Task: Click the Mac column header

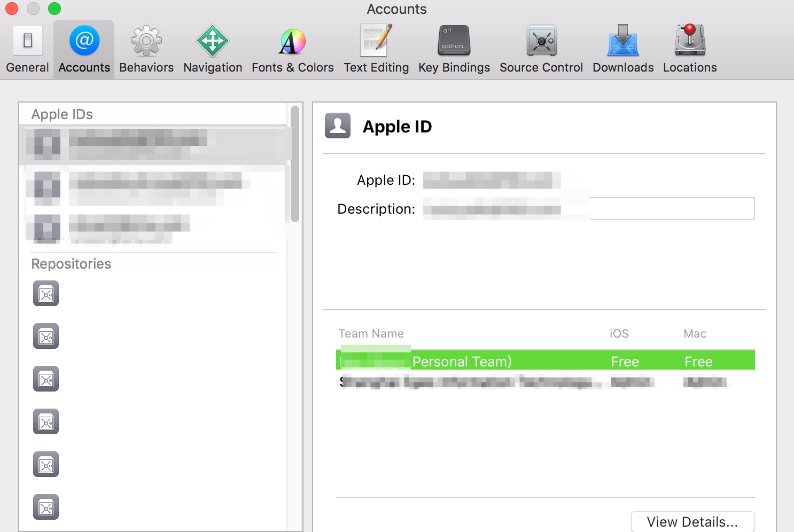Action: tap(695, 334)
